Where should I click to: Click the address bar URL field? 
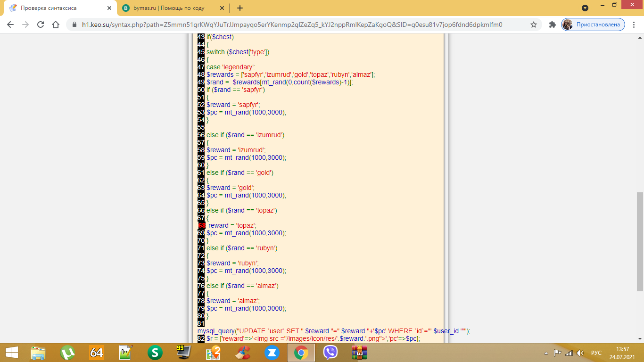click(x=292, y=25)
